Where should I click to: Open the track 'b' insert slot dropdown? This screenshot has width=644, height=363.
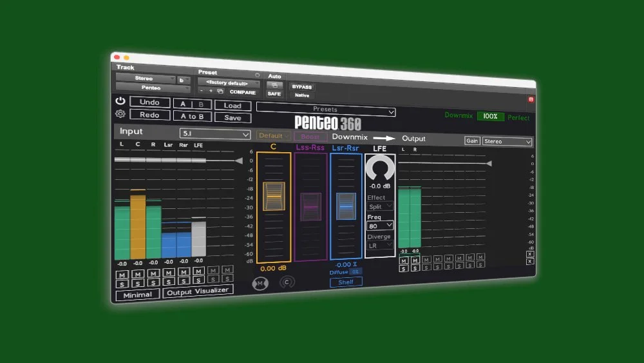[183, 80]
